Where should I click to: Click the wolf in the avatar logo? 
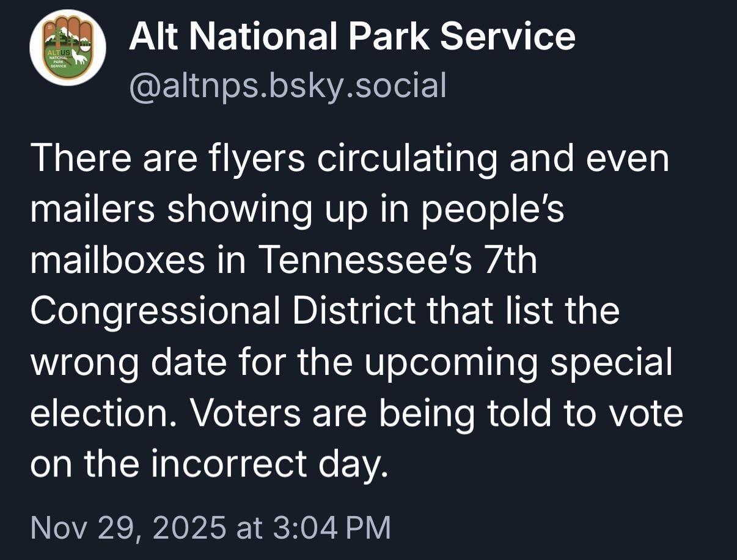coord(79,58)
